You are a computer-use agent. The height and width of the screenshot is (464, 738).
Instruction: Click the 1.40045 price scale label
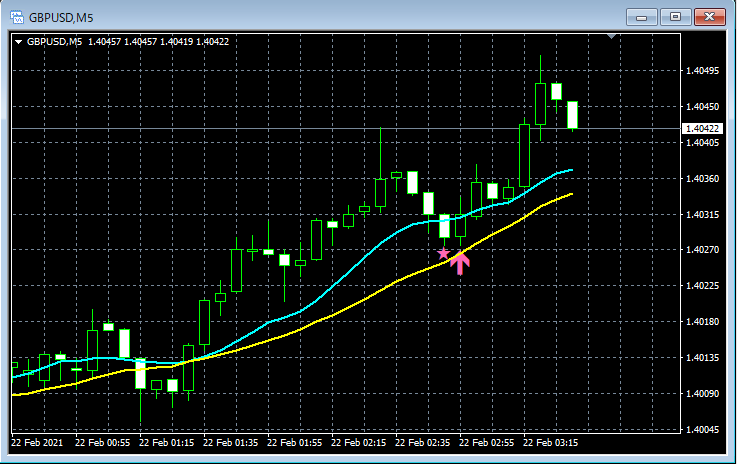click(x=702, y=430)
